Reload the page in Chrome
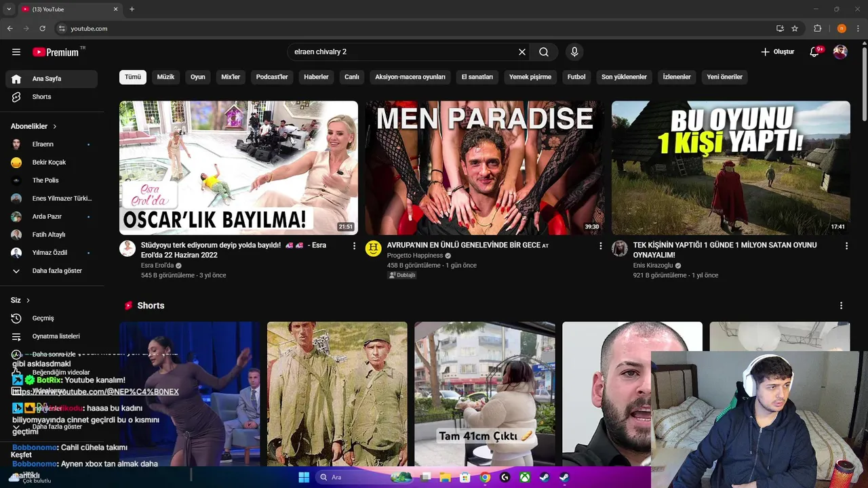Image resolution: width=868 pixels, height=488 pixels. [42, 28]
